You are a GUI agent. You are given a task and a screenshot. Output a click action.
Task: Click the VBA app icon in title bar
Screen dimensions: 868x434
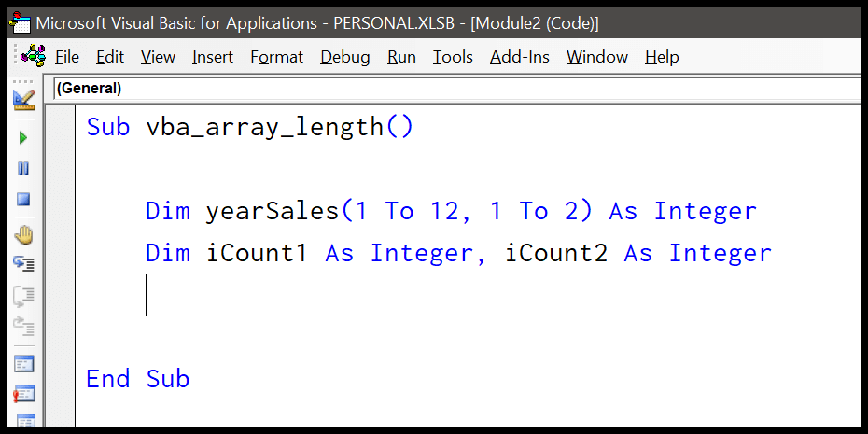(20, 23)
